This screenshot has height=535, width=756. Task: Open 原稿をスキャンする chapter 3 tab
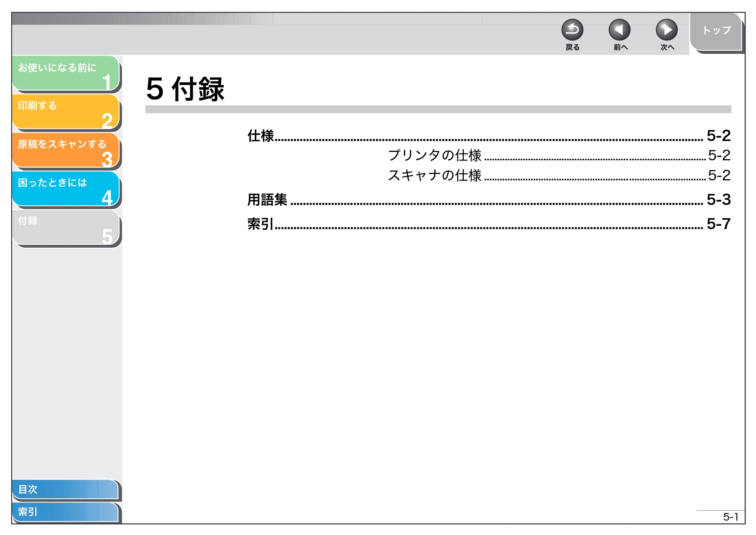pos(66,150)
